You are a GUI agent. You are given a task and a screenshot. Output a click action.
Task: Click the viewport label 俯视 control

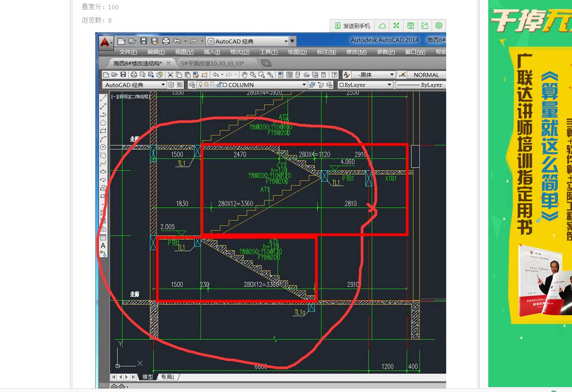point(124,96)
